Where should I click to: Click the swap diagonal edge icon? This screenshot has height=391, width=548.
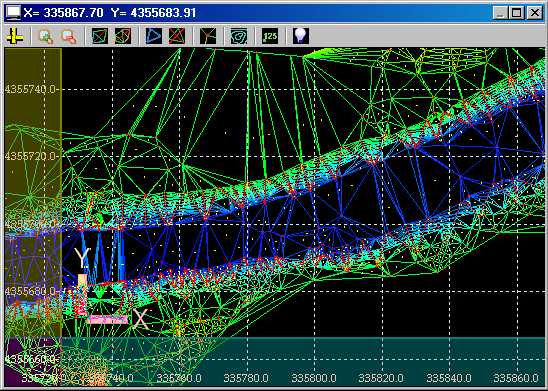(100, 36)
